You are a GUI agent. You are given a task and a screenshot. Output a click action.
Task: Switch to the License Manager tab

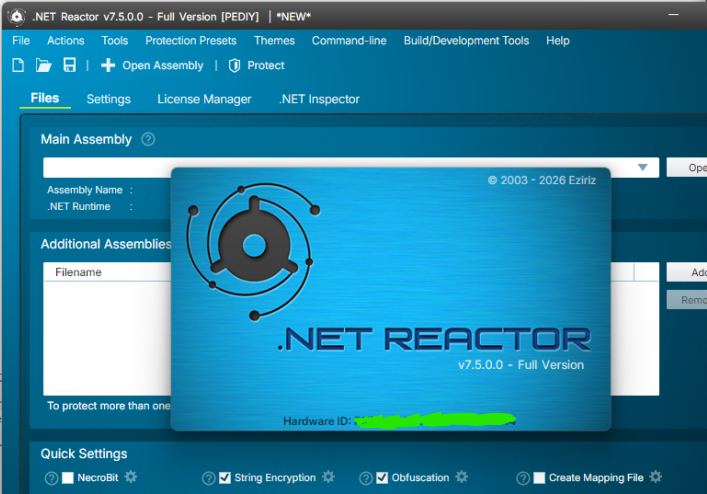204,99
